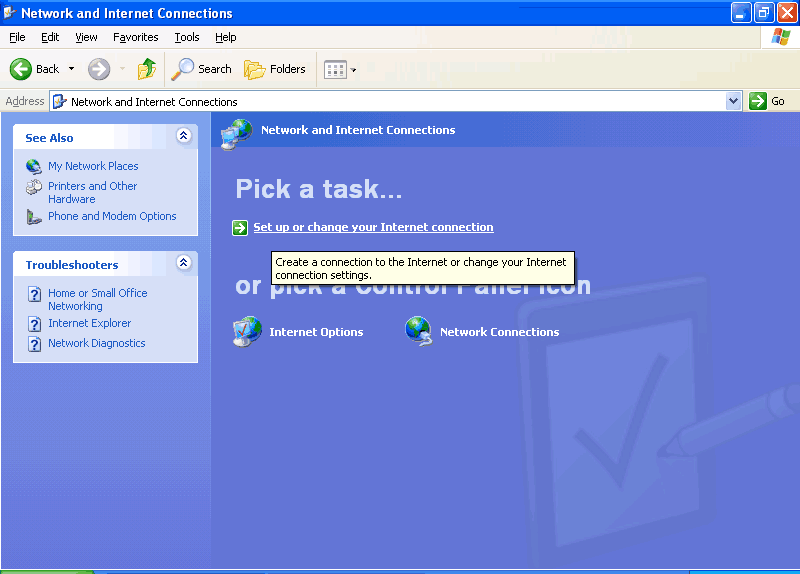800x574 pixels.
Task: Open the Favorites menu
Action: [x=136, y=37]
